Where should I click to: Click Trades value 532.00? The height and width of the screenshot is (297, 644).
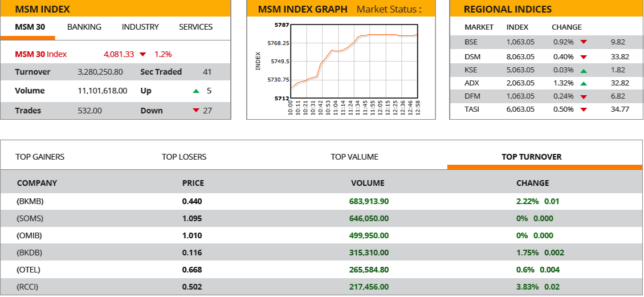coord(89,111)
